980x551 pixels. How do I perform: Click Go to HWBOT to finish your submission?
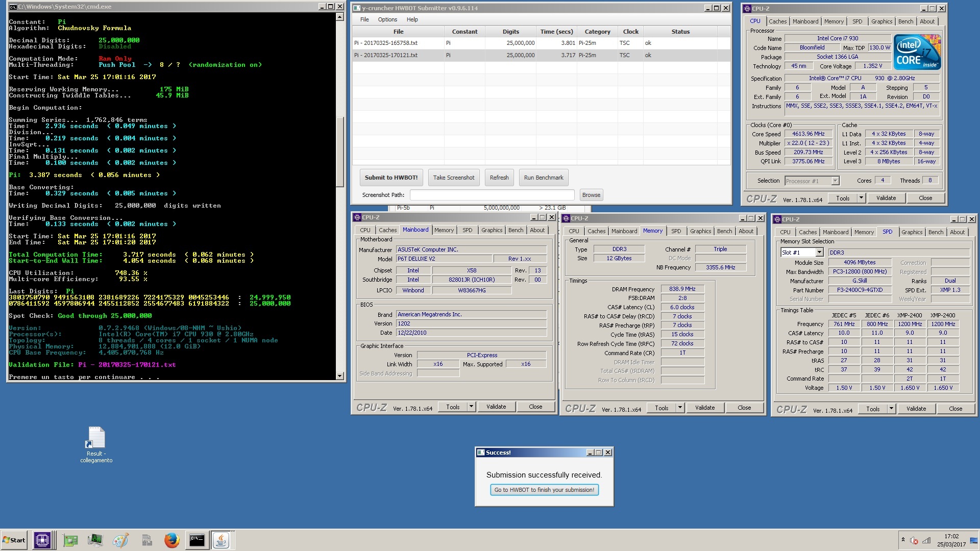(x=544, y=490)
